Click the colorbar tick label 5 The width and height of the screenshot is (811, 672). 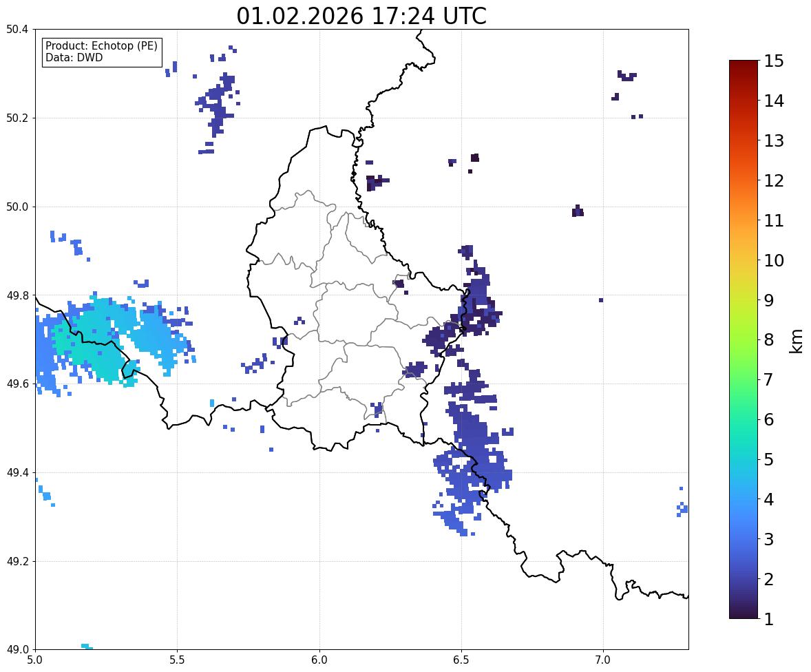(x=769, y=459)
